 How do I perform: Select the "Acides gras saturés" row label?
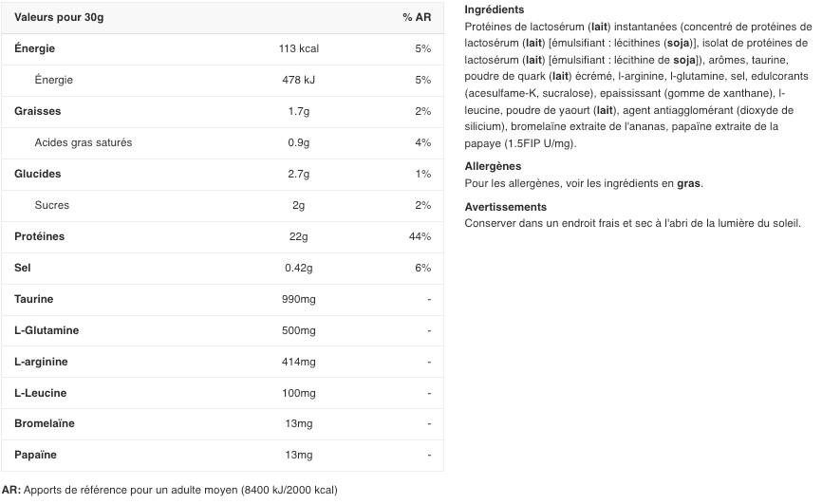(x=84, y=142)
